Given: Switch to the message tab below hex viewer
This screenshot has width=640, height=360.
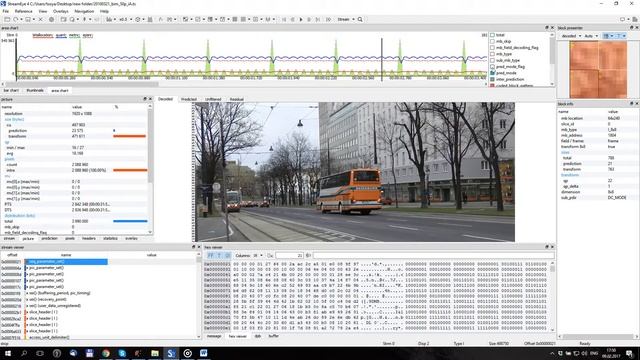Looking at the screenshot, I should pyautogui.click(x=214, y=336).
